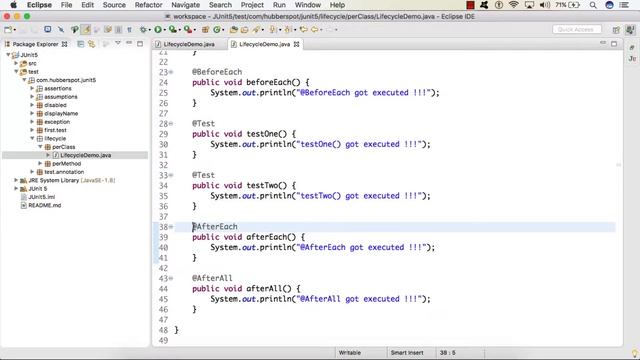Click the New file wizard toolbar icon
Image resolution: width=640 pixels, height=360 pixels.
coord(7,29)
